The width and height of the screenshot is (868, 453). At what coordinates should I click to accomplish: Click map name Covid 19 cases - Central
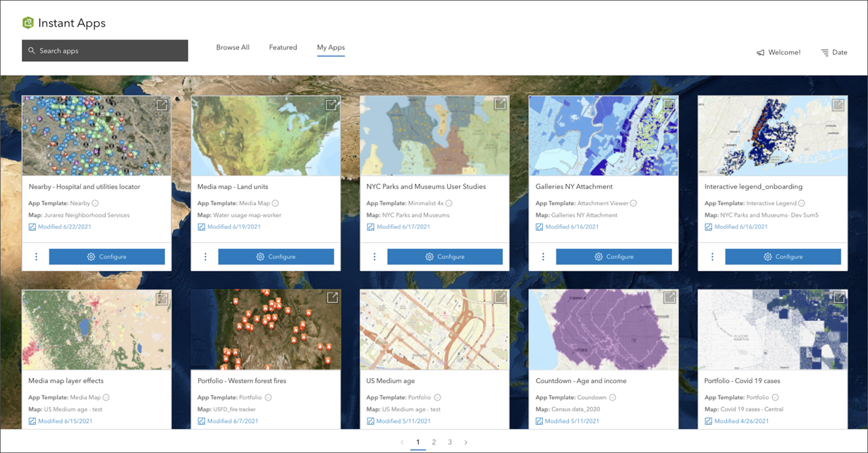tap(752, 409)
